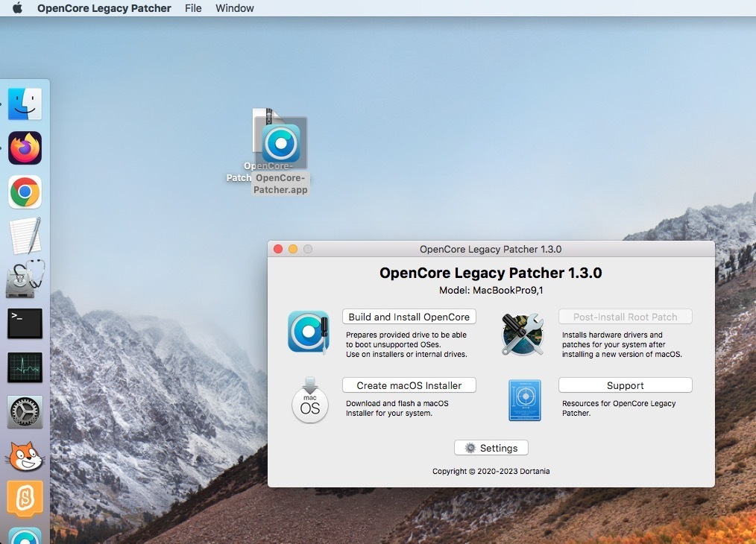This screenshot has height=544, width=756.
Task: Click Build and Install OpenCore button
Action: click(409, 317)
